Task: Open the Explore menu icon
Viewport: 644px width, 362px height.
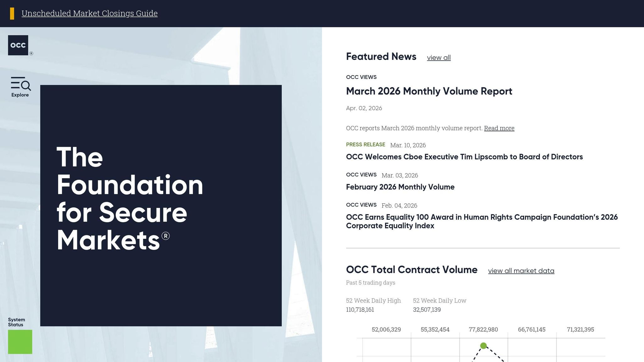Action: coord(20,87)
